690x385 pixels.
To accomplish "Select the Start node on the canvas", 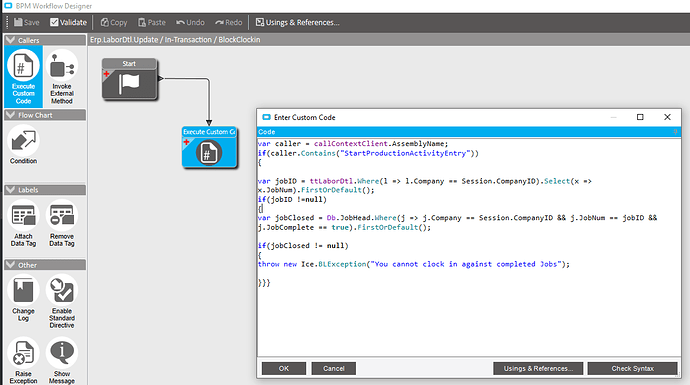I will 129,79.
